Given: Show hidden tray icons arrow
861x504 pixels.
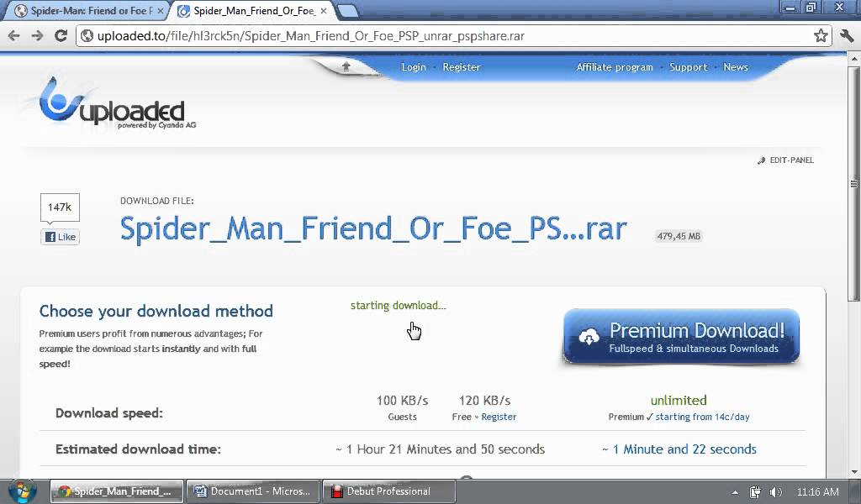Looking at the screenshot, I should pos(735,492).
